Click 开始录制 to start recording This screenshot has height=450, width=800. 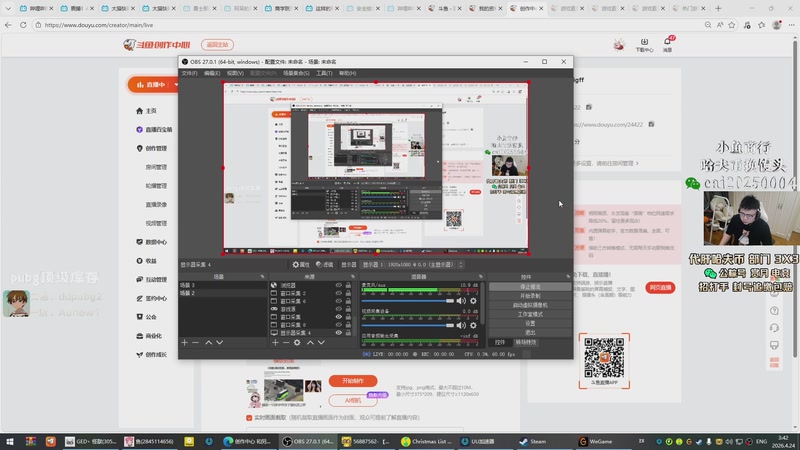530,296
